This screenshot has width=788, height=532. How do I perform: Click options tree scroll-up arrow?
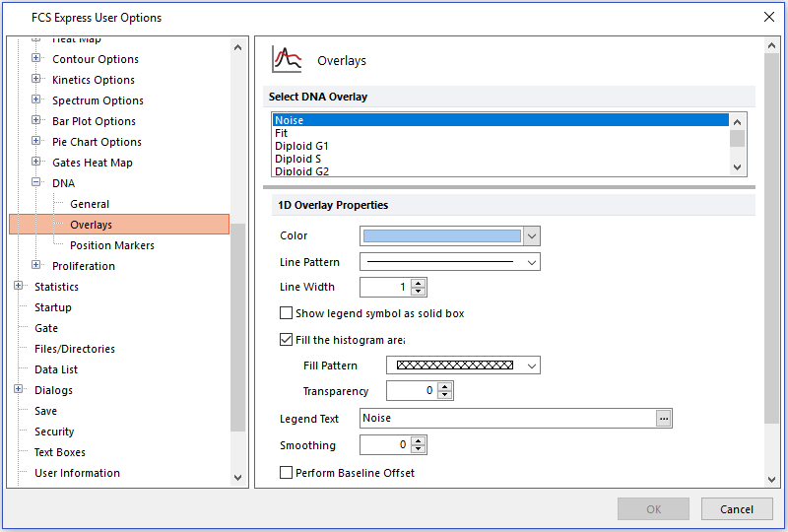click(x=237, y=47)
